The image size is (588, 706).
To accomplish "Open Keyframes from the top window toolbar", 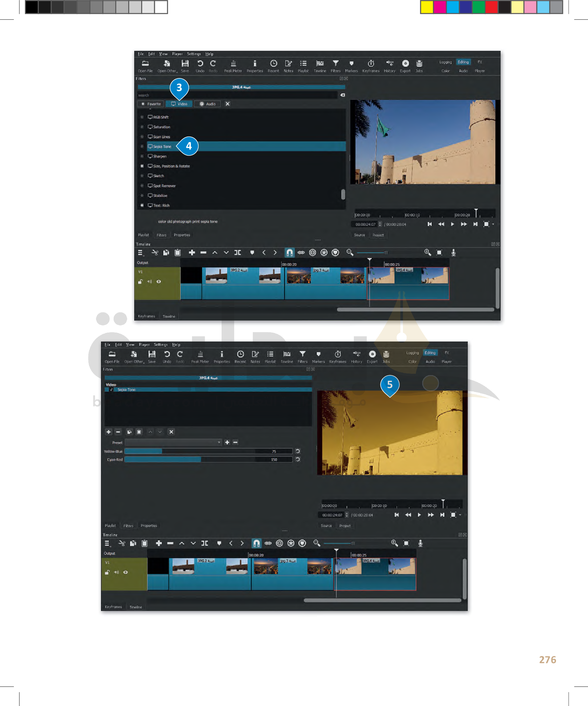I will [x=370, y=66].
